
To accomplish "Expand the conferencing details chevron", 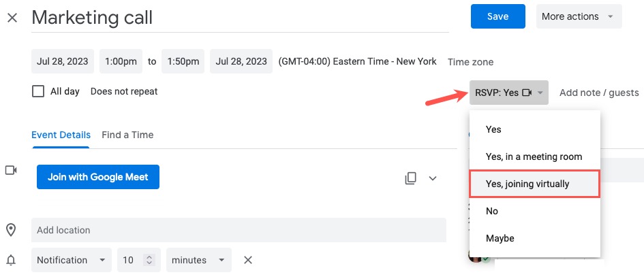I will [x=433, y=178].
